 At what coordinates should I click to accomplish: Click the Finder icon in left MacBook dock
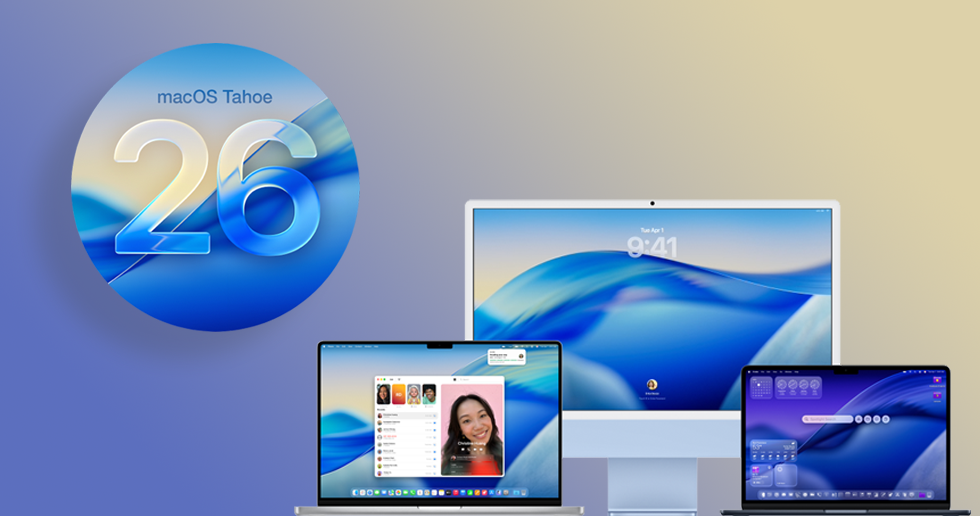click(355, 492)
